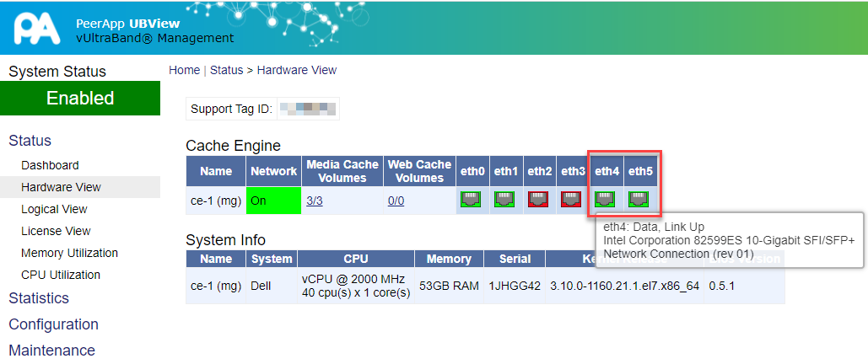Click the green Enabled system status banner

[80, 99]
